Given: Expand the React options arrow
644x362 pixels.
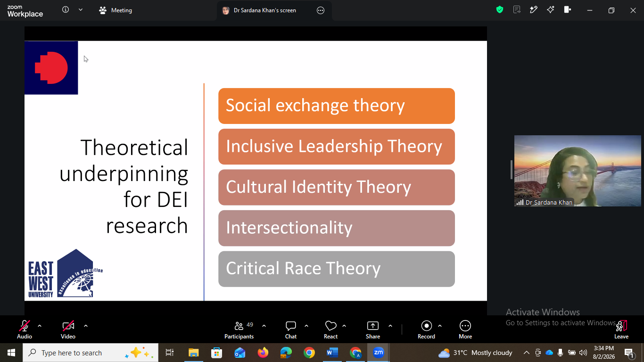Looking at the screenshot, I should coord(344,326).
